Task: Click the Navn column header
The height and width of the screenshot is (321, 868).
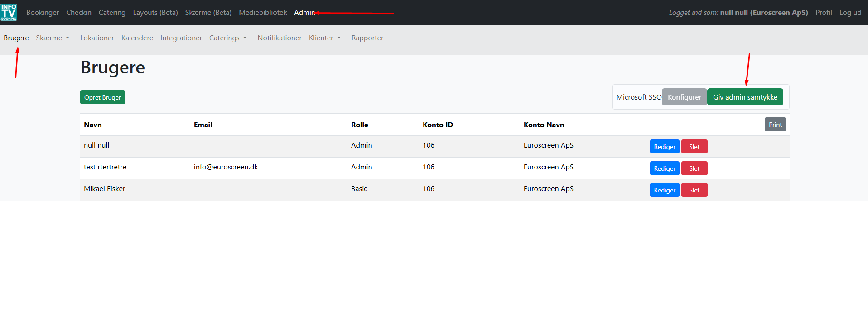Action: 93,125
